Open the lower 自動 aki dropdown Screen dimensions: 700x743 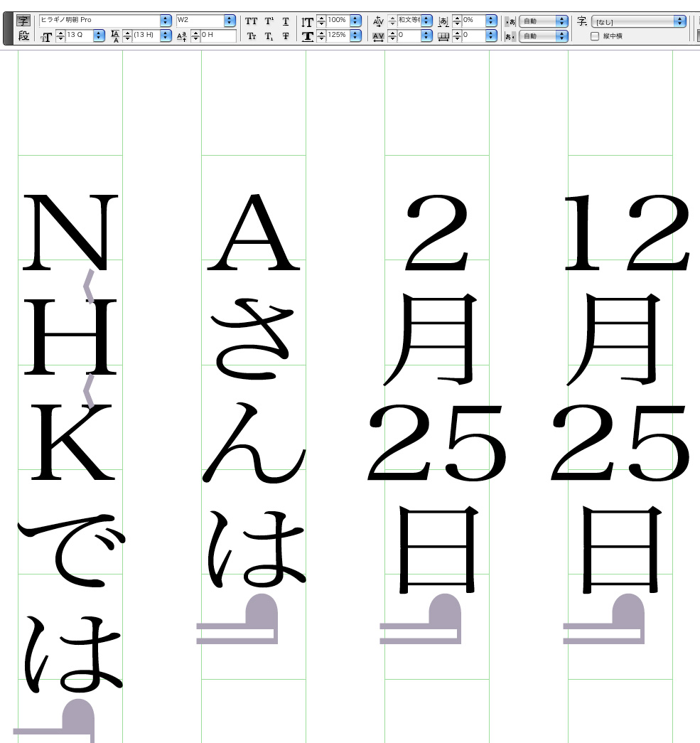pos(543,36)
